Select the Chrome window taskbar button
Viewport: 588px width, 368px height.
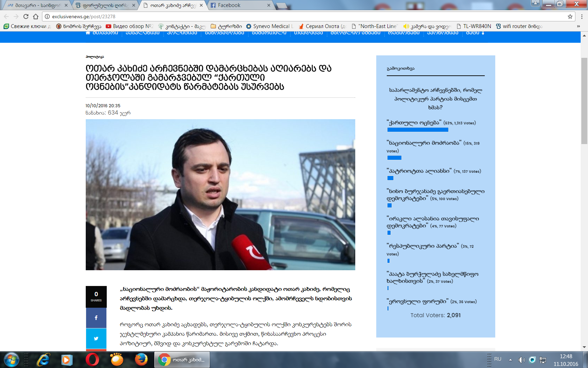(x=182, y=360)
